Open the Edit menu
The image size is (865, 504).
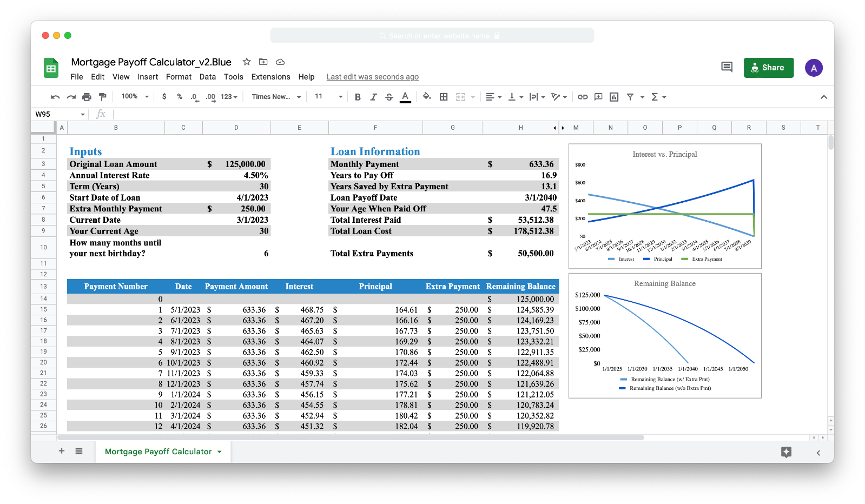(98, 77)
